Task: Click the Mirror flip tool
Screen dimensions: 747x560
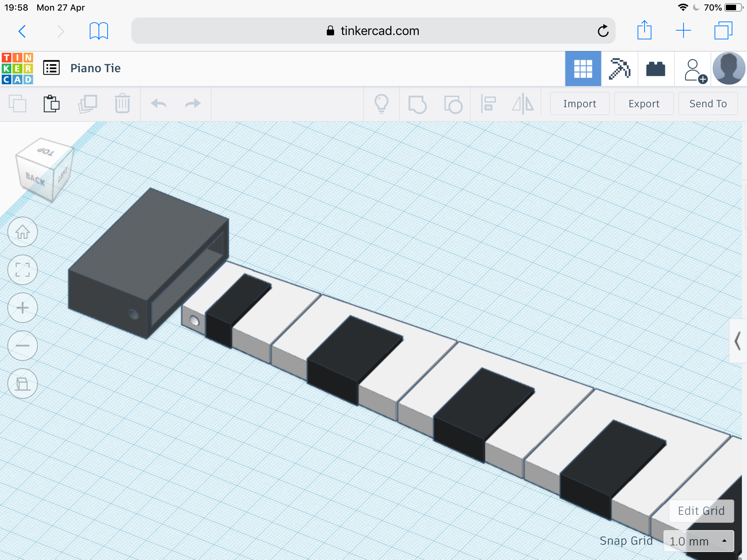Action: [523, 104]
